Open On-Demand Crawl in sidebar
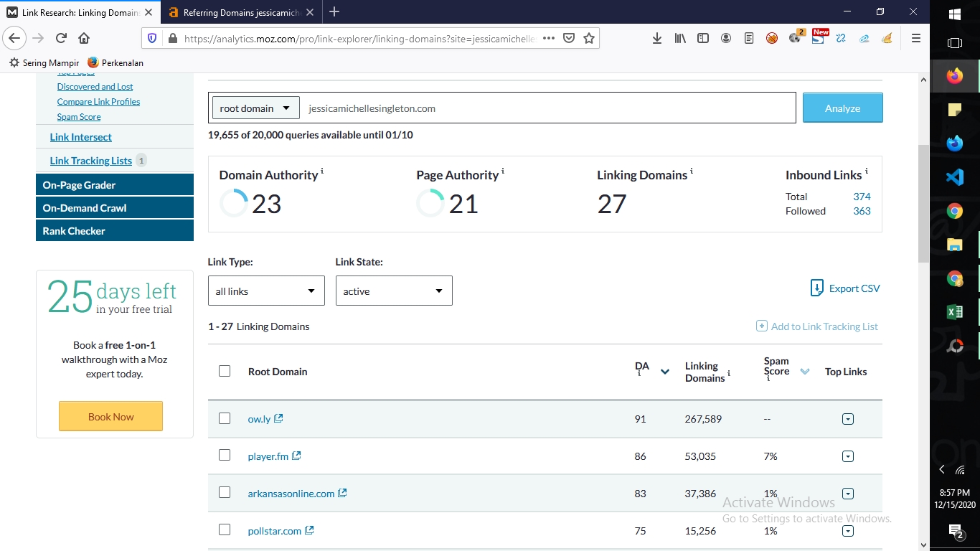This screenshot has width=980, height=551. coord(115,208)
